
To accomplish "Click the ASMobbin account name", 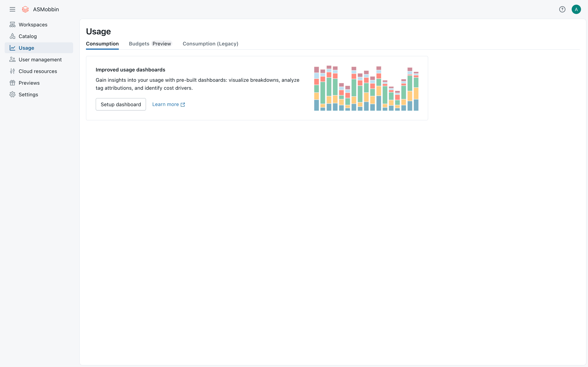I will [46, 9].
